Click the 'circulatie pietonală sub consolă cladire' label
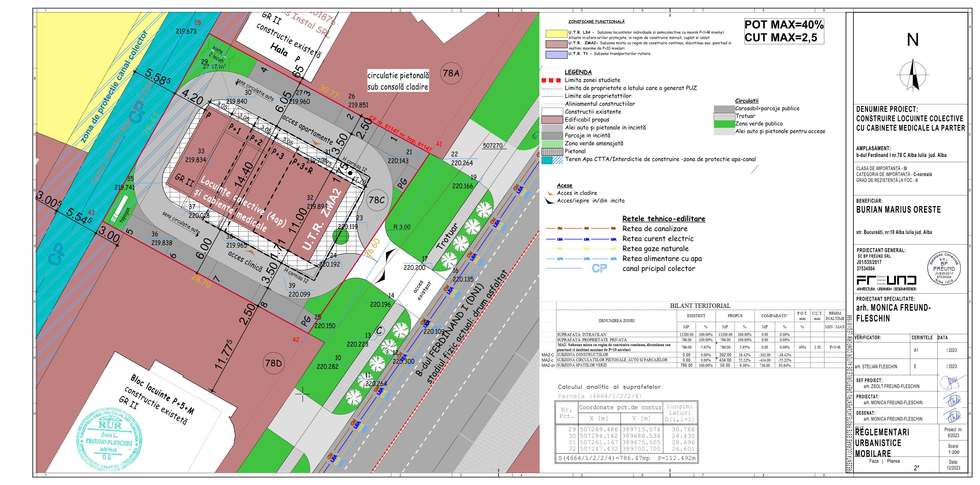The height and width of the screenshot is (485, 980). coord(398,81)
